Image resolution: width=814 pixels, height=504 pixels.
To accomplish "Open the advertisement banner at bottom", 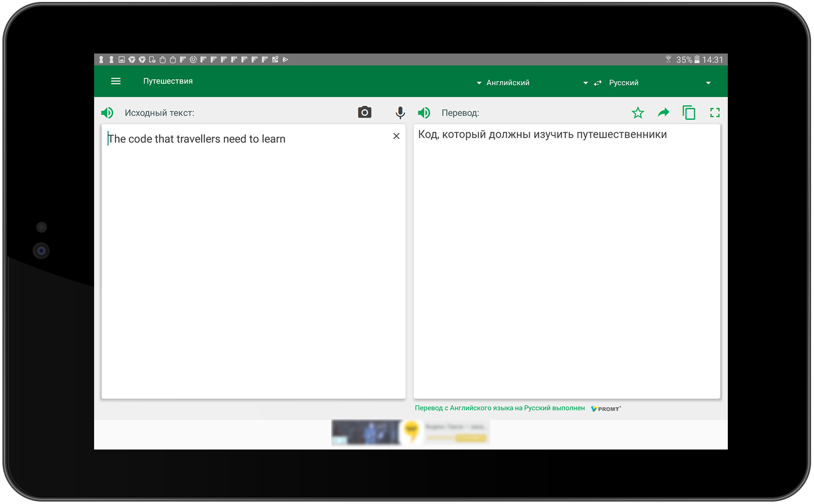I will tap(410, 433).
